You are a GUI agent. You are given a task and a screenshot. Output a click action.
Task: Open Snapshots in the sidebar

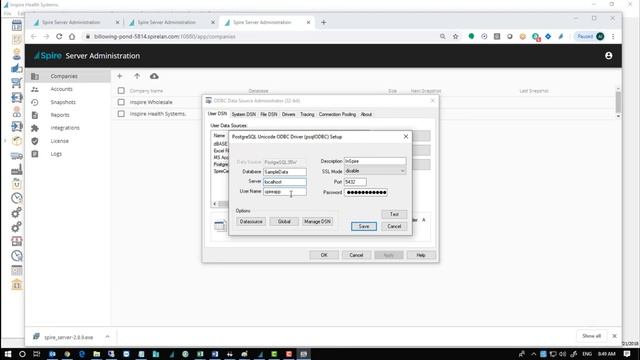point(63,102)
